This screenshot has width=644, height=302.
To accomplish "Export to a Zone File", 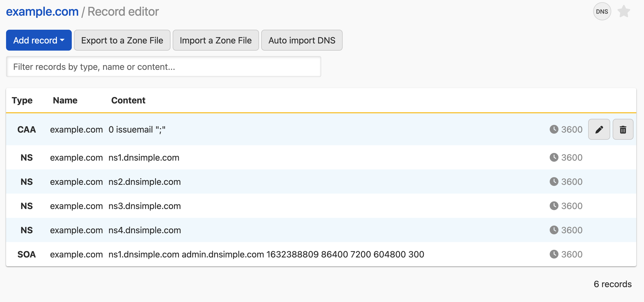I will pos(122,40).
